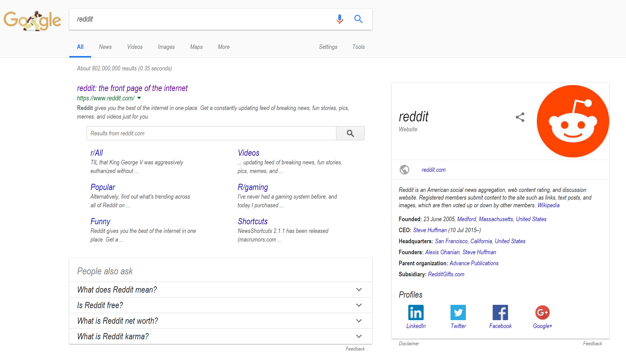The image size is (626, 364).
Task: Open Advance Publications parent organization link
Action: (x=474, y=263)
